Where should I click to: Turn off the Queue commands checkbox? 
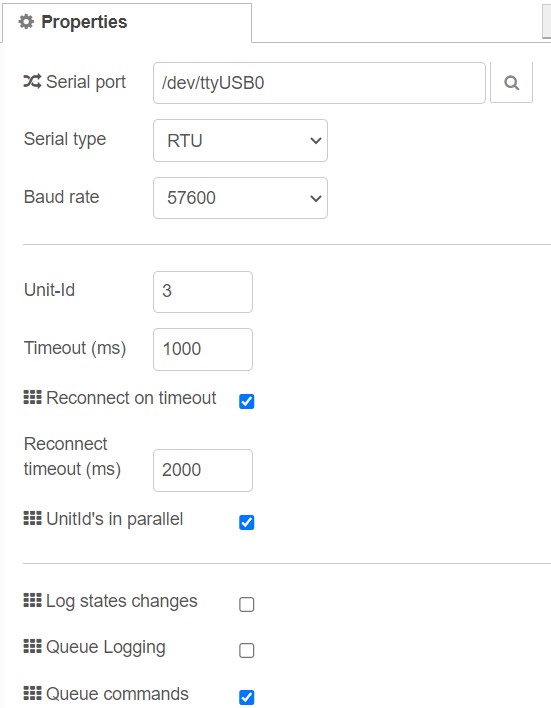coord(247,697)
